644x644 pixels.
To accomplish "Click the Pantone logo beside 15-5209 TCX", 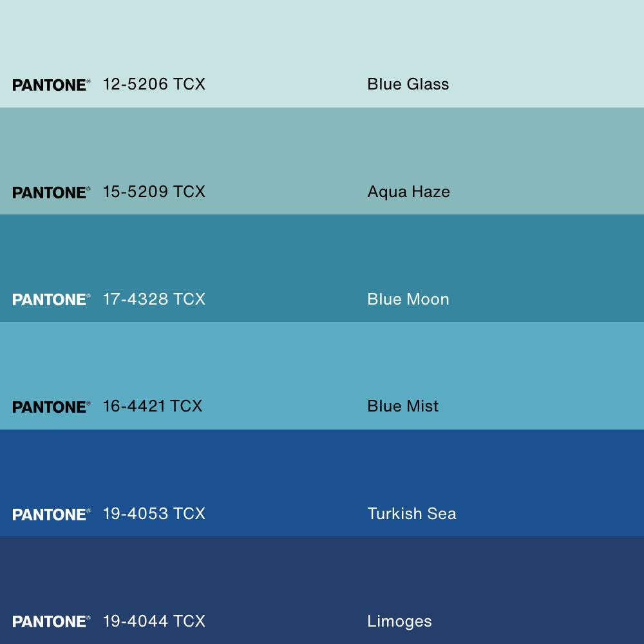I will click(x=51, y=193).
